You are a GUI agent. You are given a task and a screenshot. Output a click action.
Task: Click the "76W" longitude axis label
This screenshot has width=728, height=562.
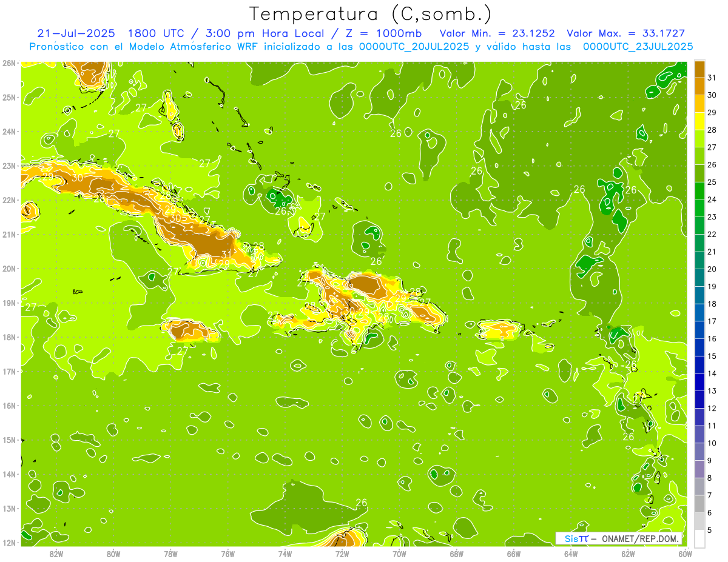click(x=227, y=554)
